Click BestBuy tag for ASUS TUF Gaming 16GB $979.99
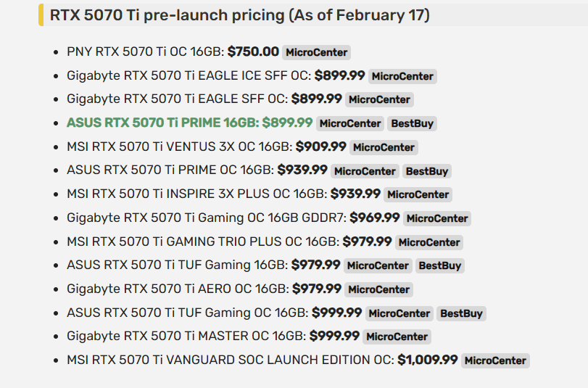 pos(440,265)
